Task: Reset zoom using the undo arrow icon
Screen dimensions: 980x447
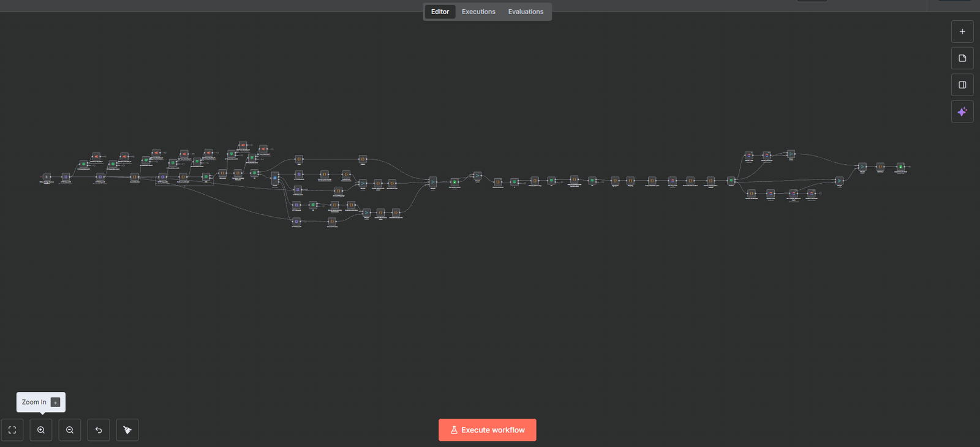Action: pos(99,430)
